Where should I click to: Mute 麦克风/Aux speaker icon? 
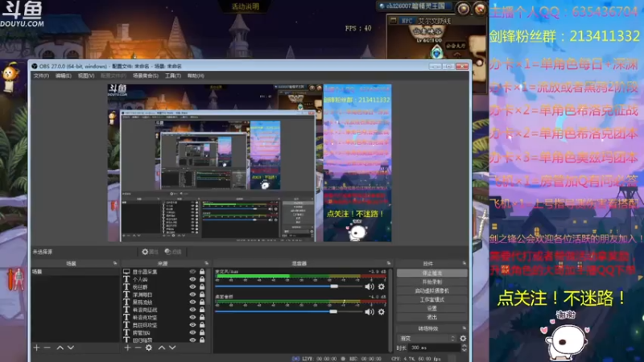tap(369, 287)
